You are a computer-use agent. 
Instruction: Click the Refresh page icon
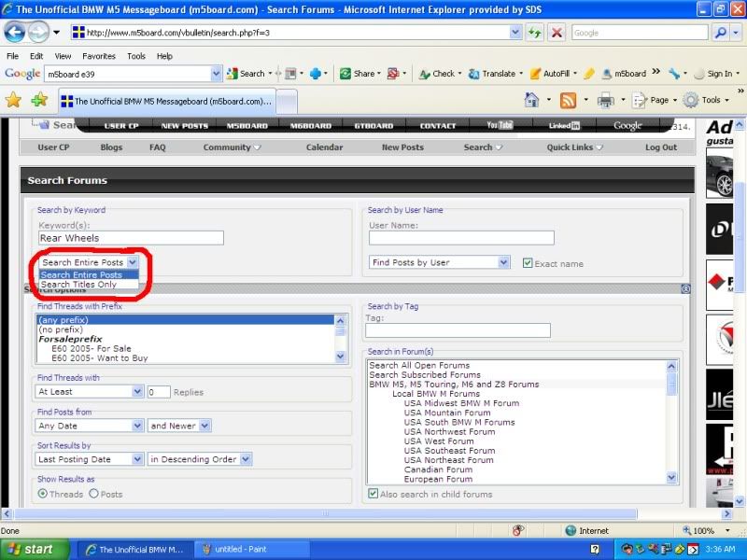pos(535,32)
